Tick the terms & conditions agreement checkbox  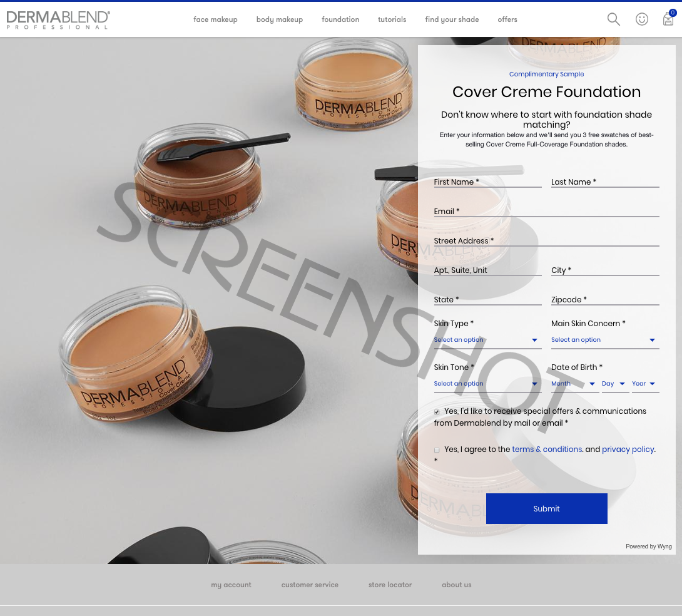[437, 450]
